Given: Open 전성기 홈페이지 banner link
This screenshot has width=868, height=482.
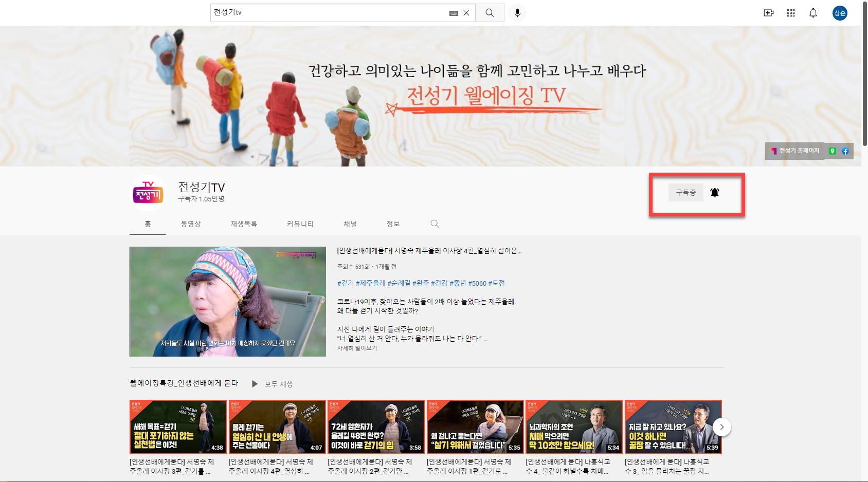Looking at the screenshot, I should [x=795, y=151].
